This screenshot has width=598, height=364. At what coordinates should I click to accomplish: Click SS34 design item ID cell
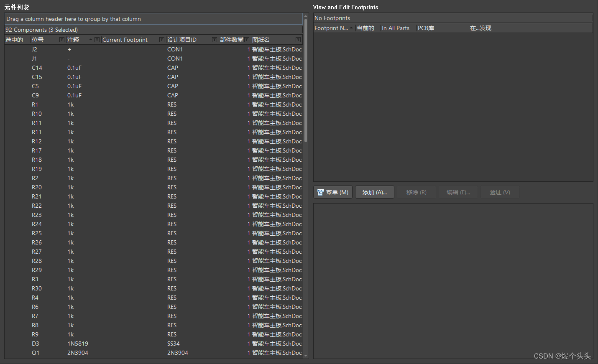(174, 344)
